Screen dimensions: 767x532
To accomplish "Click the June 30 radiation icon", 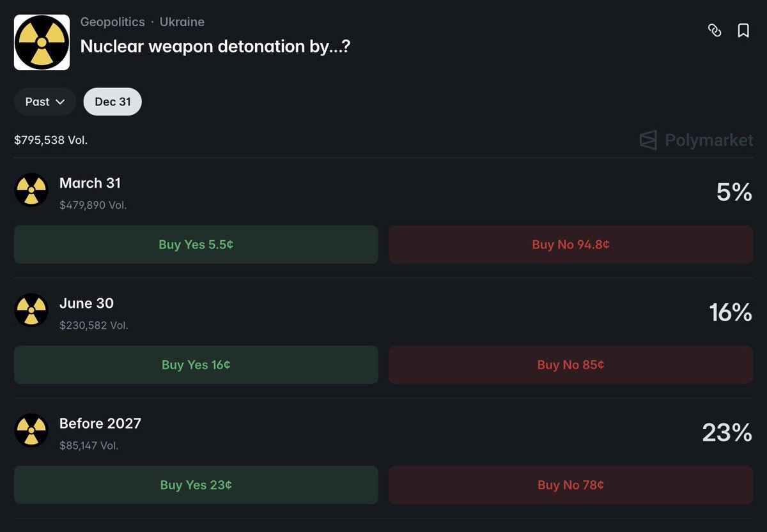I will pyautogui.click(x=31, y=310).
